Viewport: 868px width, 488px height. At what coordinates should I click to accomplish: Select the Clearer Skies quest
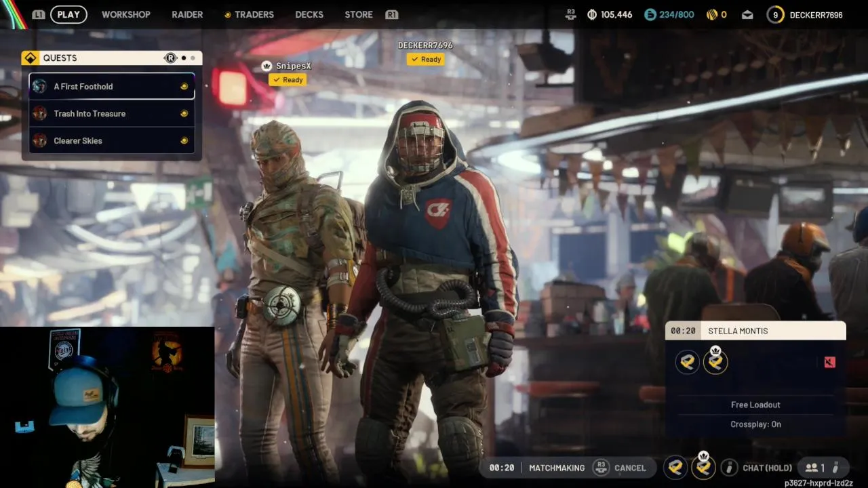pyautogui.click(x=112, y=140)
